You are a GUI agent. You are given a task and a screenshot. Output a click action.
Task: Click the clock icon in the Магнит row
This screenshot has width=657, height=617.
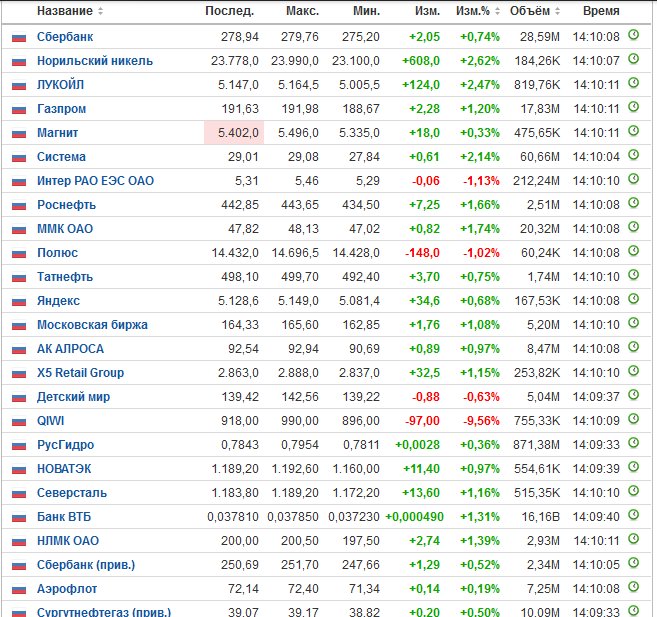pos(634,131)
